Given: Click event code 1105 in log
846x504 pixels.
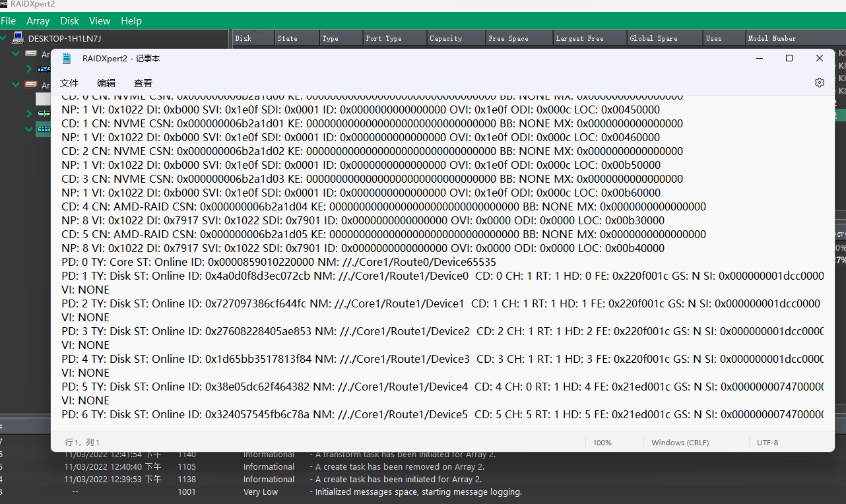Looking at the screenshot, I should pos(187,467).
